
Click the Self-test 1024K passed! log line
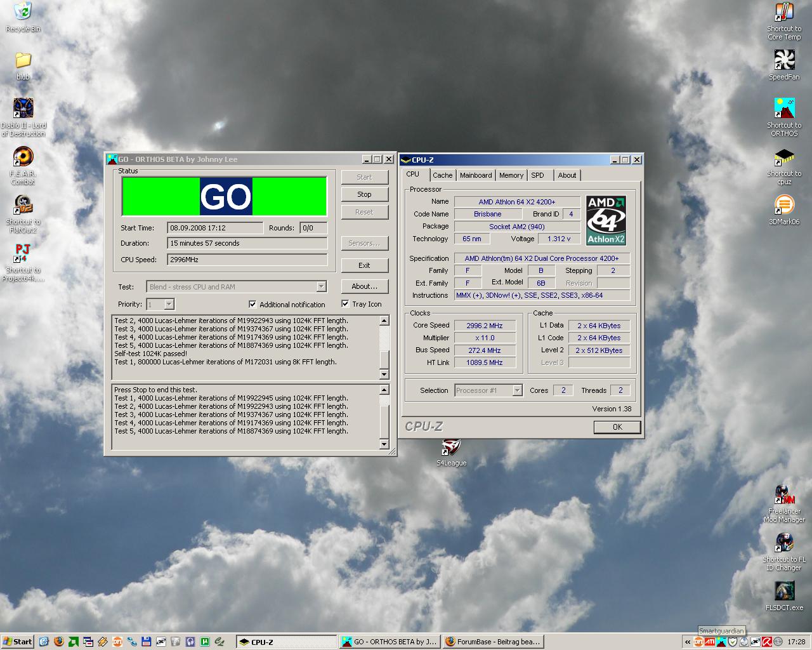tap(150, 354)
